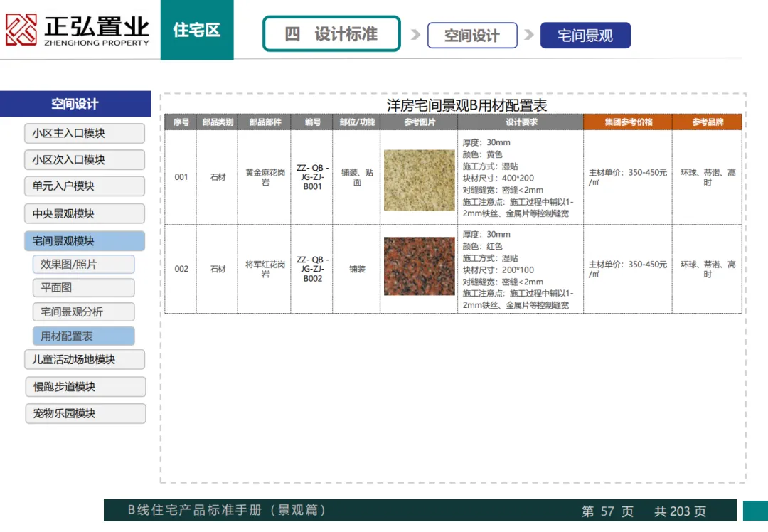The image size is (768, 532).
Task: Click the 将军红花岗岩 cell
Action: pyautogui.click(x=265, y=269)
